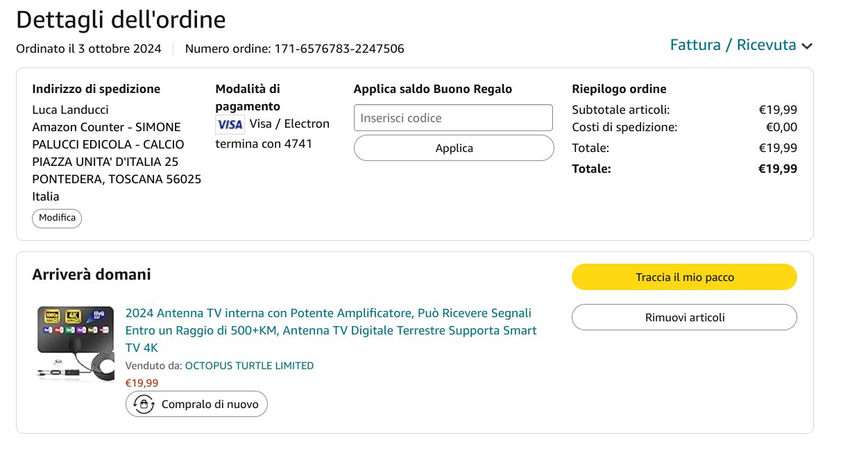Click the Arriverà domani delivery heading

coord(92,275)
